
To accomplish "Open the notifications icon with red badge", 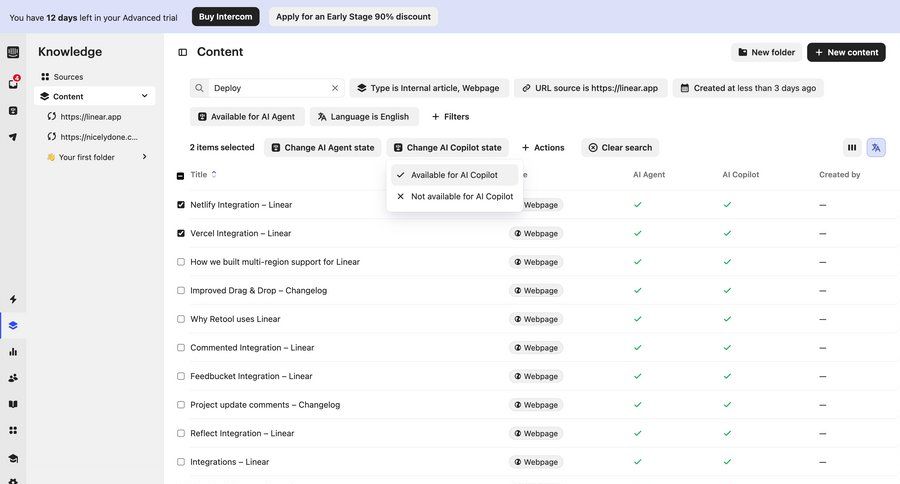I will coord(13,83).
